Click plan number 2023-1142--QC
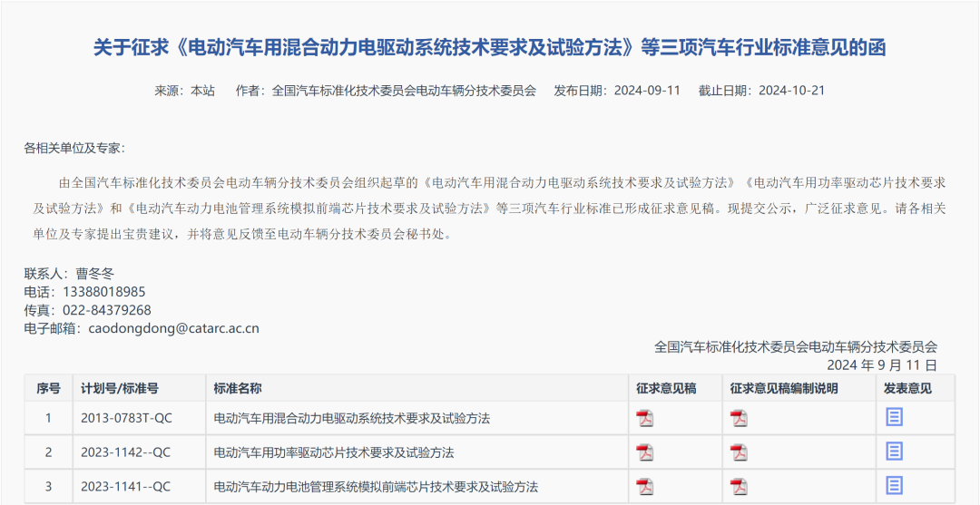Screen dimensions: 980x505 125,452
